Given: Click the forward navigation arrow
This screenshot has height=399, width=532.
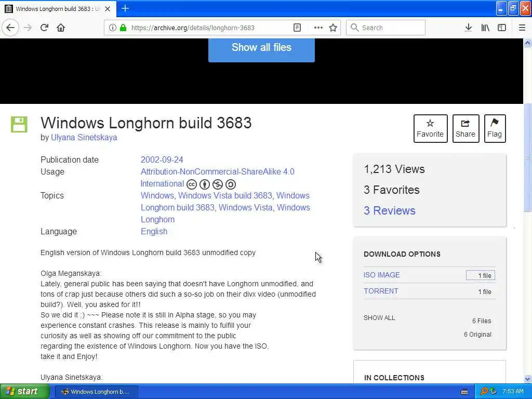Looking at the screenshot, I should (x=28, y=28).
